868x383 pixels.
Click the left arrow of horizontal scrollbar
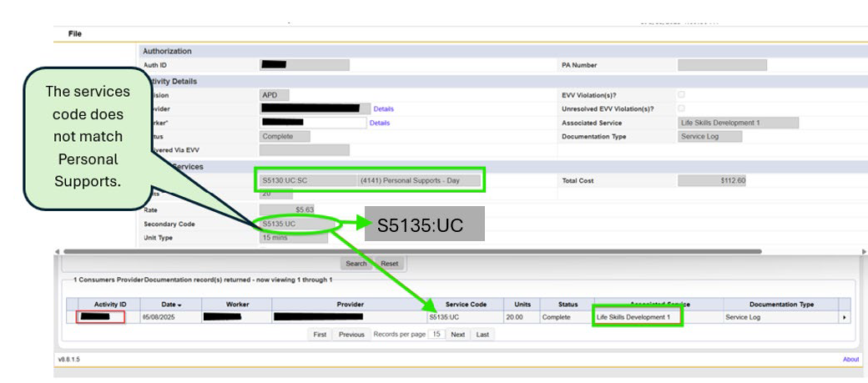(x=57, y=251)
